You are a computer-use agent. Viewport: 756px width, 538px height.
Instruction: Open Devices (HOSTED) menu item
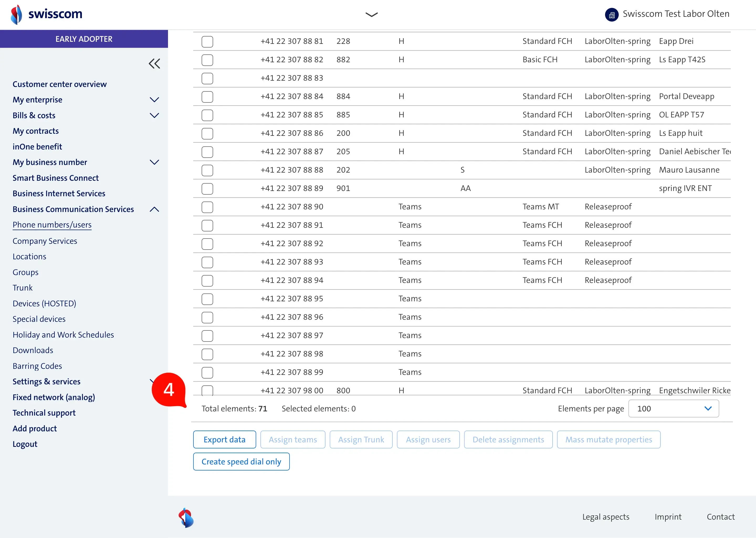[x=44, y=303]
